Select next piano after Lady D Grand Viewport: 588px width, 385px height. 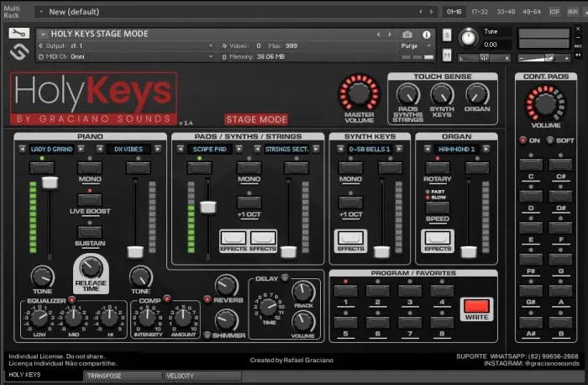point(81,149)
